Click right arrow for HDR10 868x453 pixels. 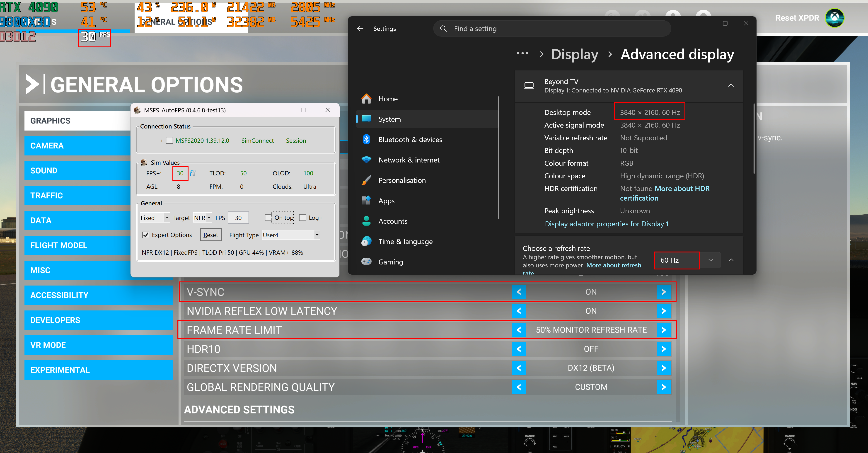pos(663,349)
